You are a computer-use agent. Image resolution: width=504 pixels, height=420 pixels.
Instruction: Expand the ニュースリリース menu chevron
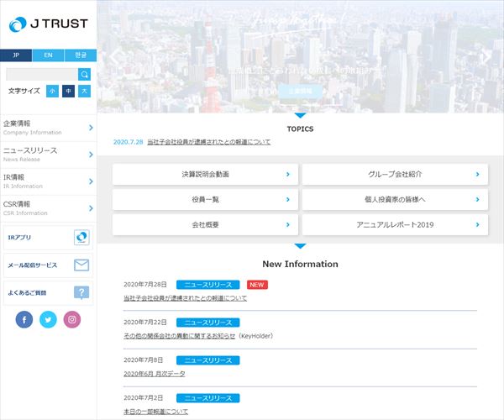click(91, 155)
